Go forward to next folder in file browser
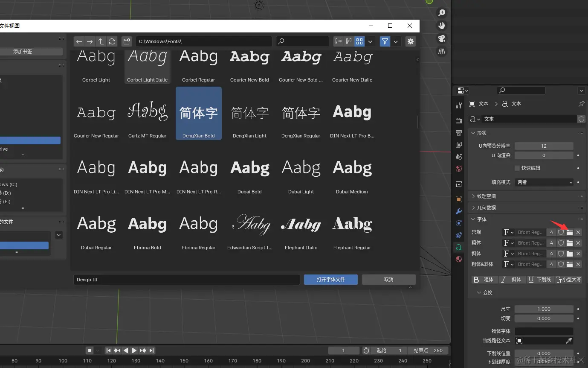 coord(90,41)
